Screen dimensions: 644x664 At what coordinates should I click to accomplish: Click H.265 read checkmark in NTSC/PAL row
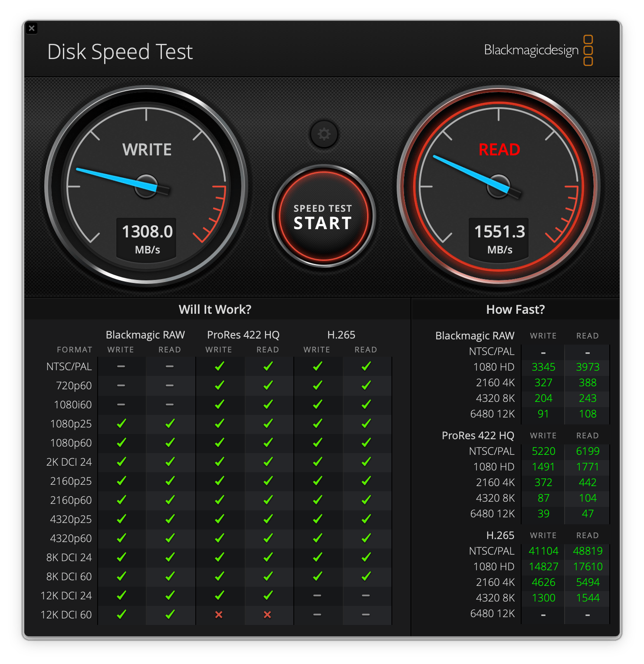tap(366, 366)
